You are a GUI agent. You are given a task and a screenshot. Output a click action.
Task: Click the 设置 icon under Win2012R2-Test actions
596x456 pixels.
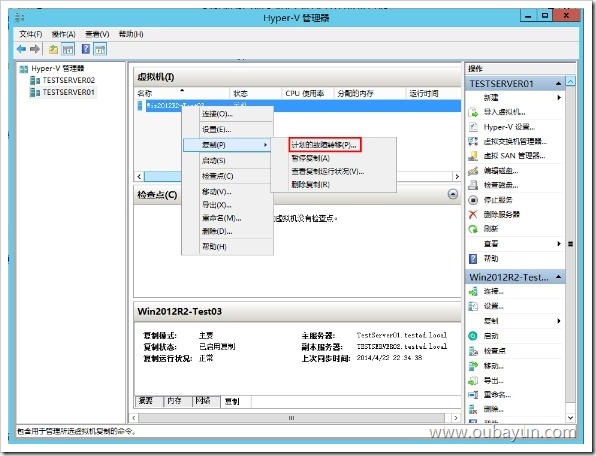pyautogui.click(x=473, y=306)
